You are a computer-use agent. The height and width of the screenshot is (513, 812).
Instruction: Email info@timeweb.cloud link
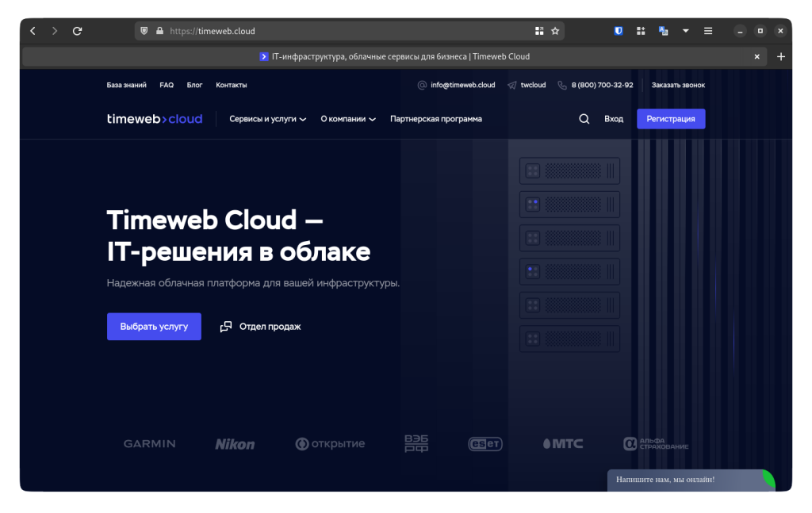point(456,85)
